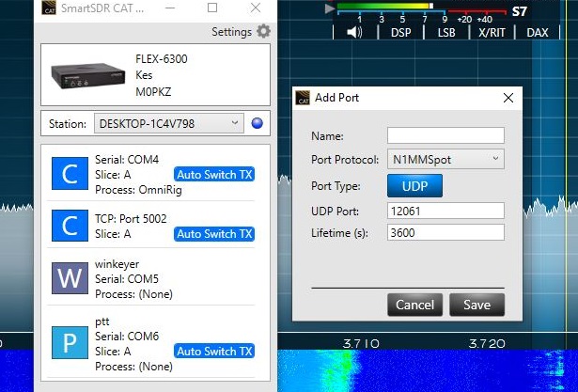Save the new port
Viewport: 578px width, 392px height.
tap(476, 305)
